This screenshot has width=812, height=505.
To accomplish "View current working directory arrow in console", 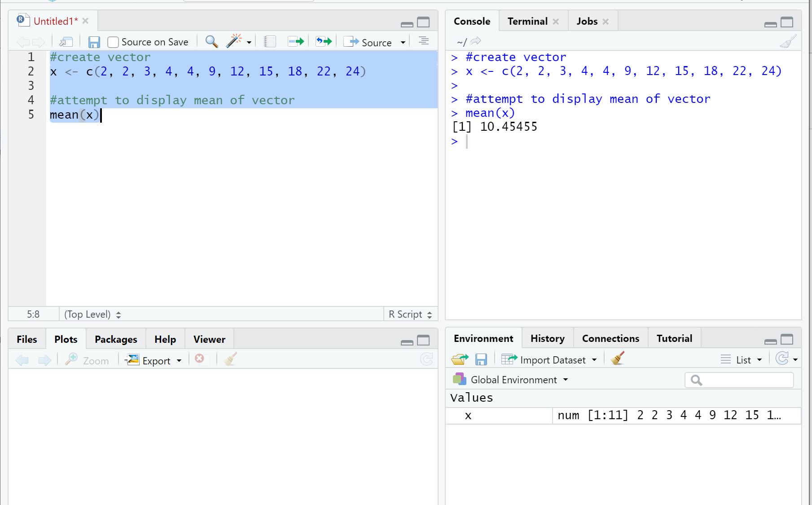I will [476, 41].
